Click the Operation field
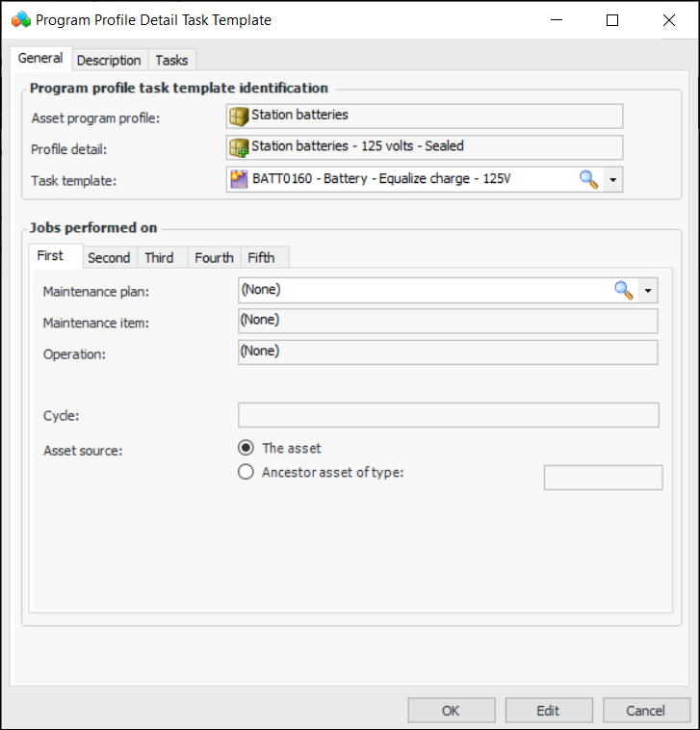700x730 pixels. pyautogui.click(x=448, y=352)
